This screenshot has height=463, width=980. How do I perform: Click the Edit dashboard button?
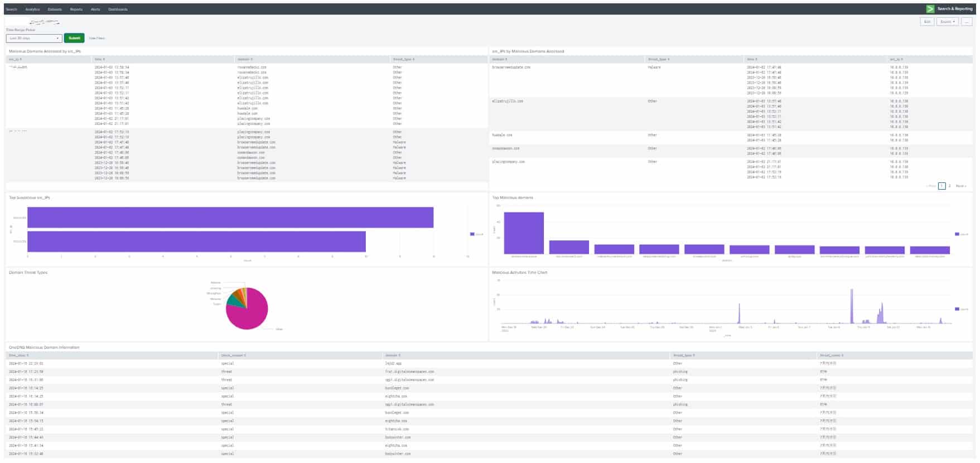pyautogui.click(x=927, y=22)
